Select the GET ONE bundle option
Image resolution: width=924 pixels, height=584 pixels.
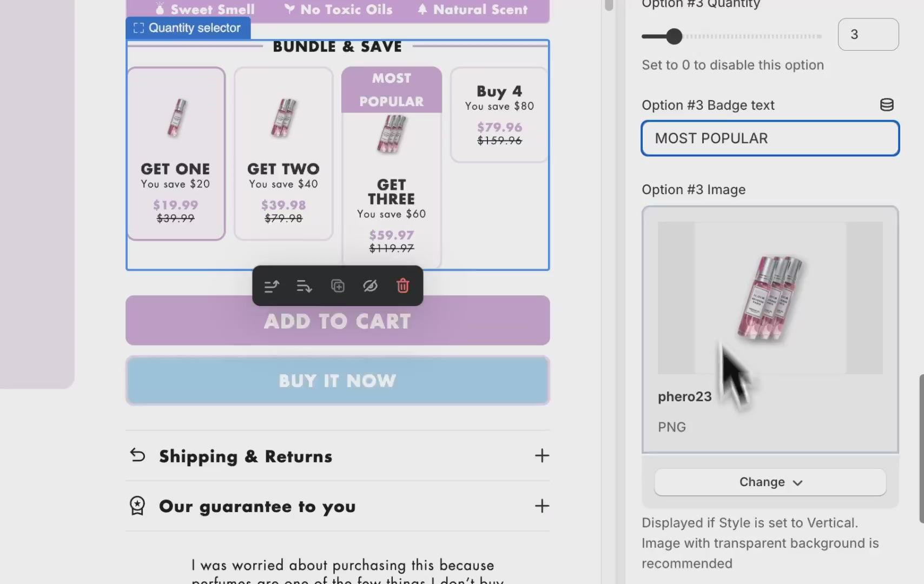click(x=176, y=154)
